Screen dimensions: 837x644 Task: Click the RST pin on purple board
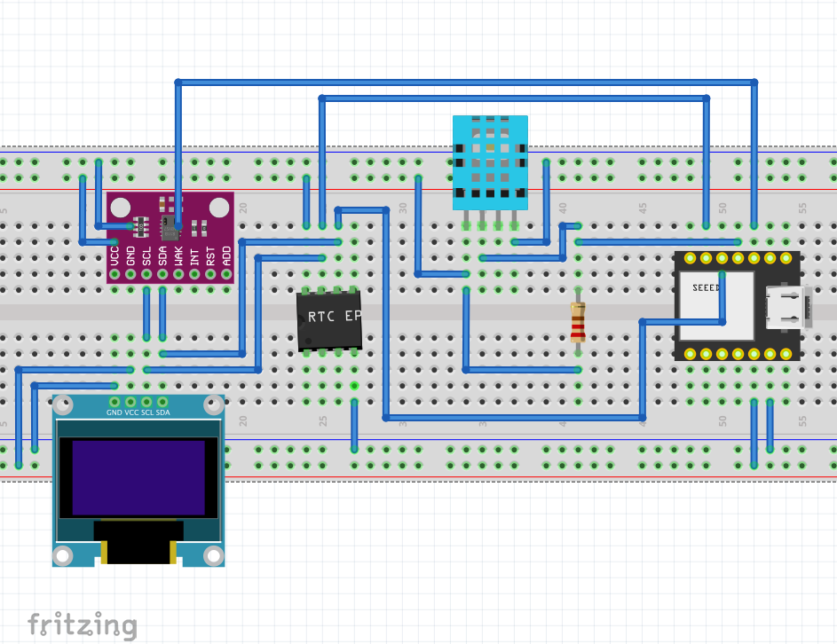pyautogui.click(x=210, y=274)
